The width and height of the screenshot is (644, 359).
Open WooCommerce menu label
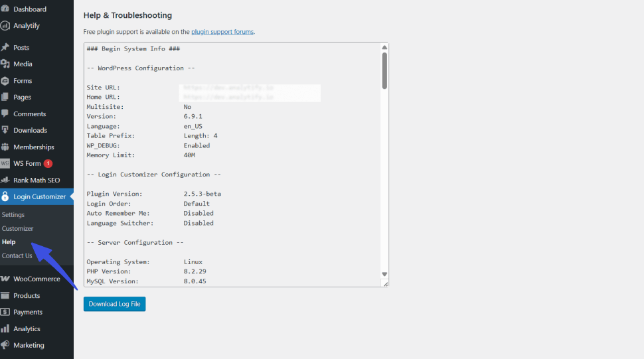(x=37, y=279)
